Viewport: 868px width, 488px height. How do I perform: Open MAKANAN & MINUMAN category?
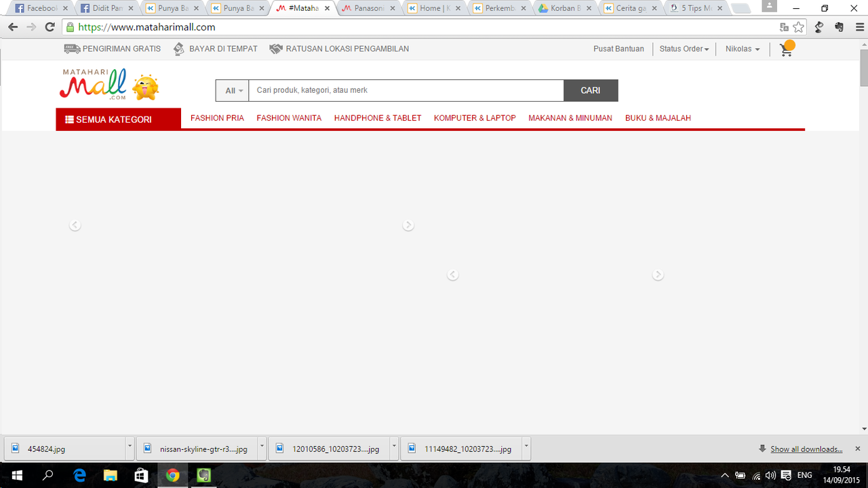click(x=570, y=118)
